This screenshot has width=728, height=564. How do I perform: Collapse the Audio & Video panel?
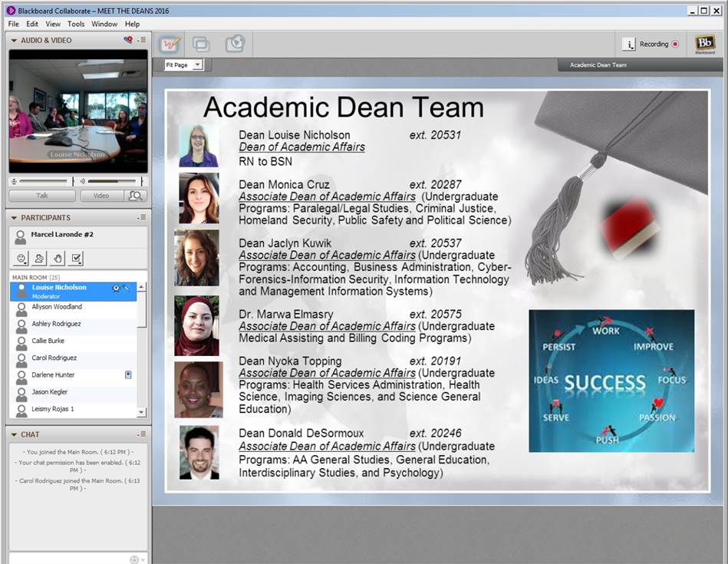point(14,41)
